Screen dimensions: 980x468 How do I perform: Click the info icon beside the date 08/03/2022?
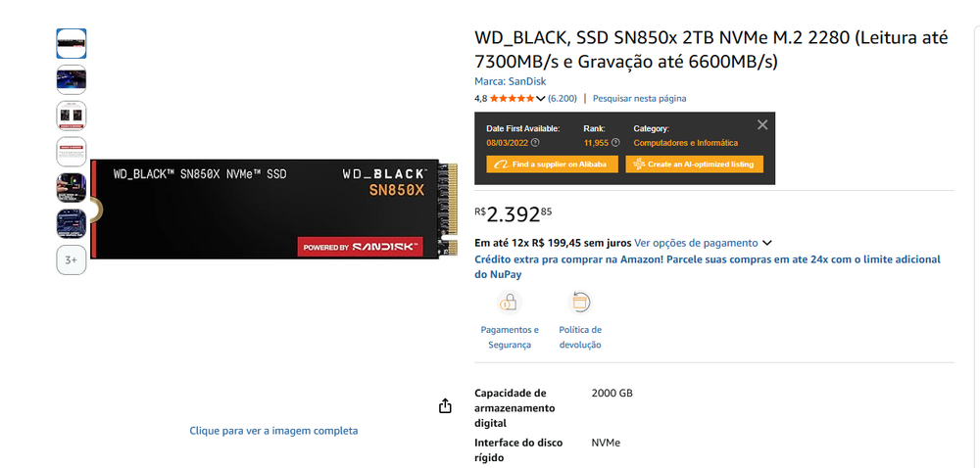tap(535, 143)
